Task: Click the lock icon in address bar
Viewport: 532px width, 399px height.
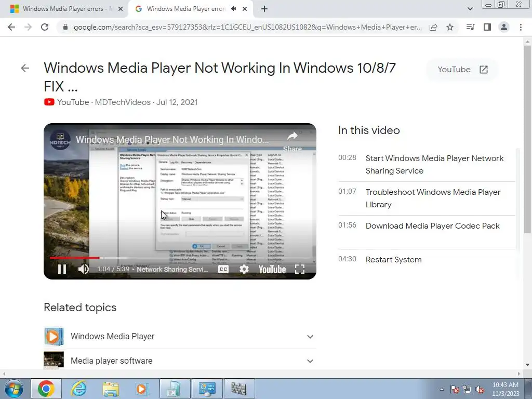Action: (65, 27)
